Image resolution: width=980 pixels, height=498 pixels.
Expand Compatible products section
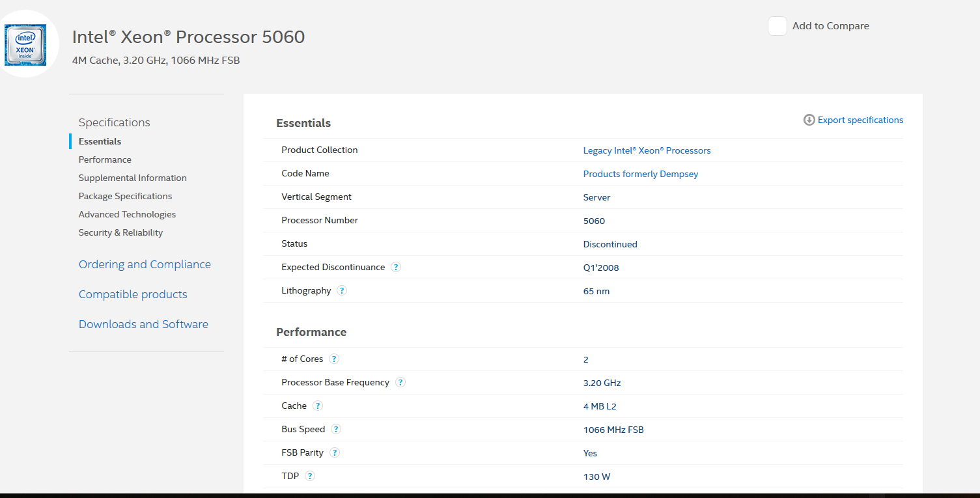point(133,294)
